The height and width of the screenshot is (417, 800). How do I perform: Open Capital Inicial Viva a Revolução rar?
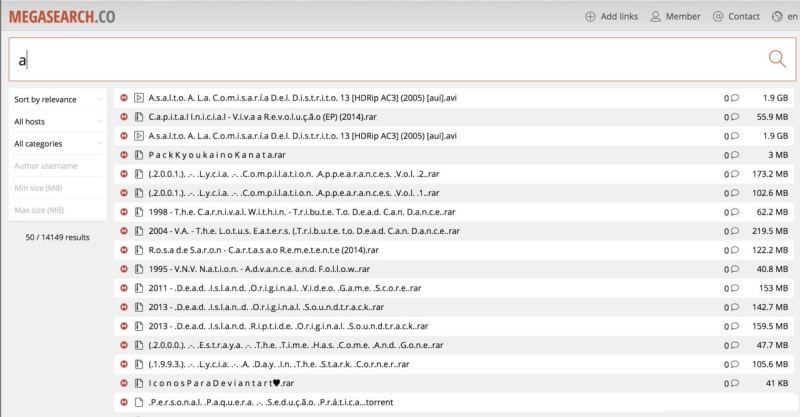pos(262,117)
